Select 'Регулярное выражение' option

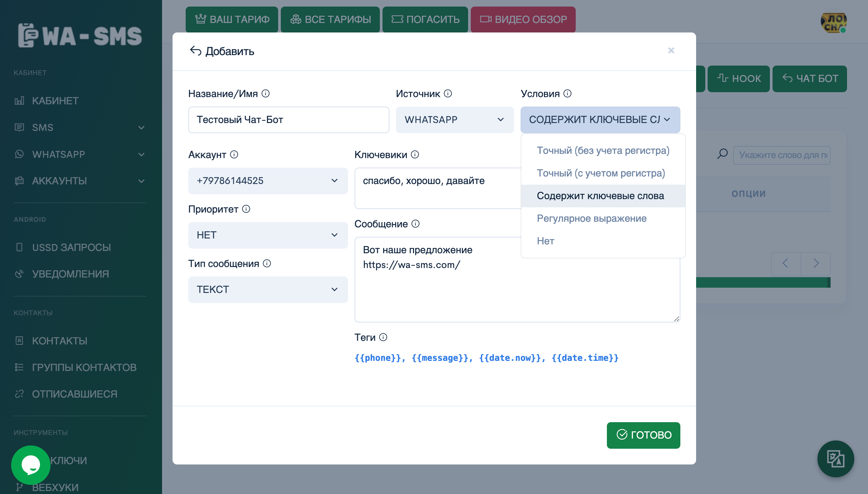[591, 218]
